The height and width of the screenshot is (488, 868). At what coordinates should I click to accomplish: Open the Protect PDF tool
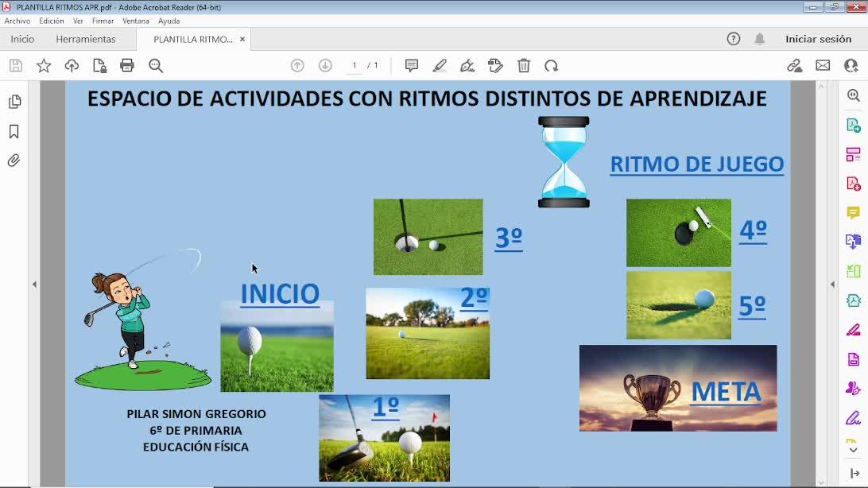click(854, 300)
